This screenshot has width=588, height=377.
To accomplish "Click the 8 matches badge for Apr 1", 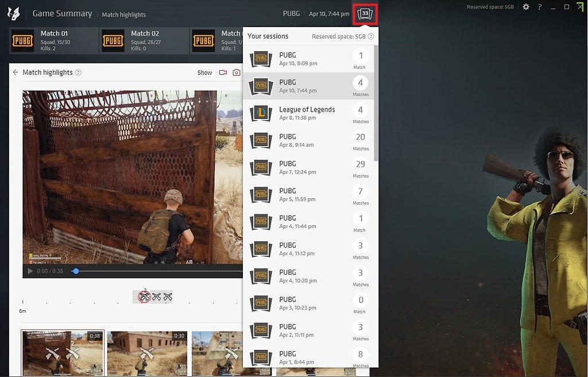I will pos(361,354).
